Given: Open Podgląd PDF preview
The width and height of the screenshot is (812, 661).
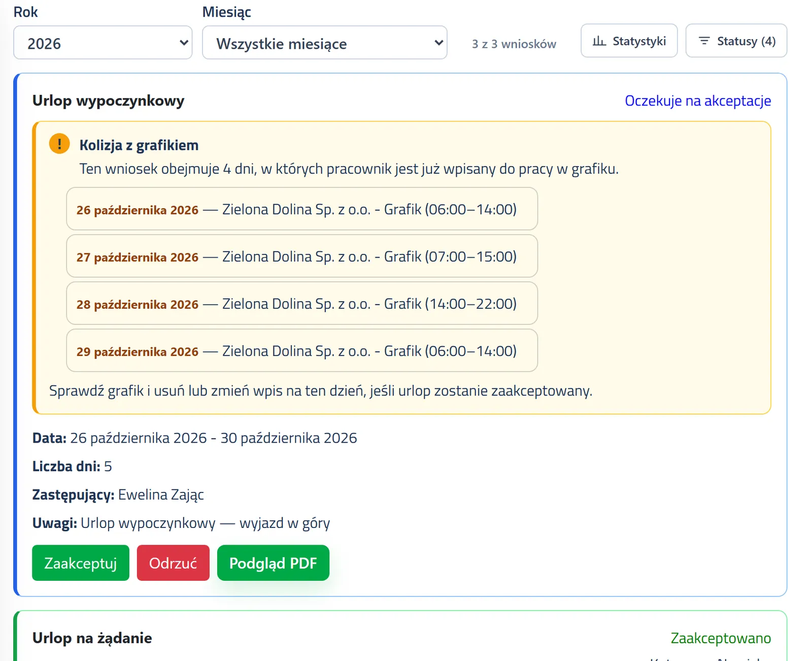Looking at the screenshot, I should click(x=273, y=563).
